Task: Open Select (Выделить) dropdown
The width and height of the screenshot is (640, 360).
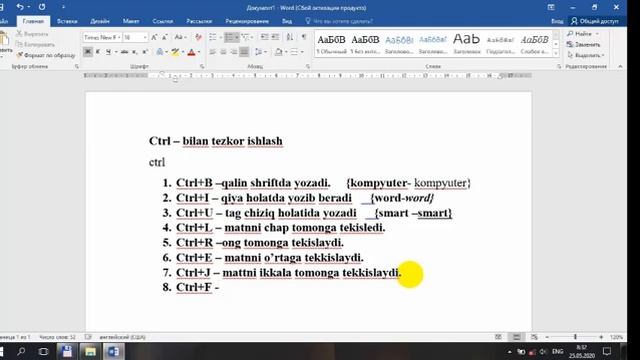Action: point(586,55)
